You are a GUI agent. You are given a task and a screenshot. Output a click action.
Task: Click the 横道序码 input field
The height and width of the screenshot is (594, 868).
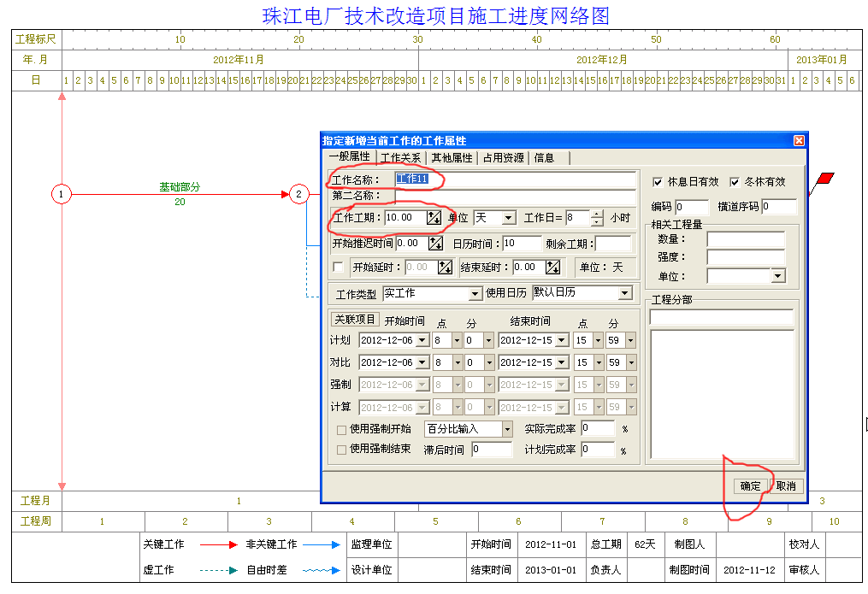coord(779,206)
